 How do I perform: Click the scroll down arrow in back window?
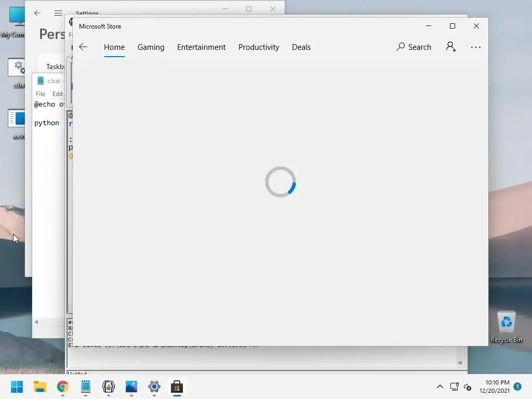(x=460, y=363)
